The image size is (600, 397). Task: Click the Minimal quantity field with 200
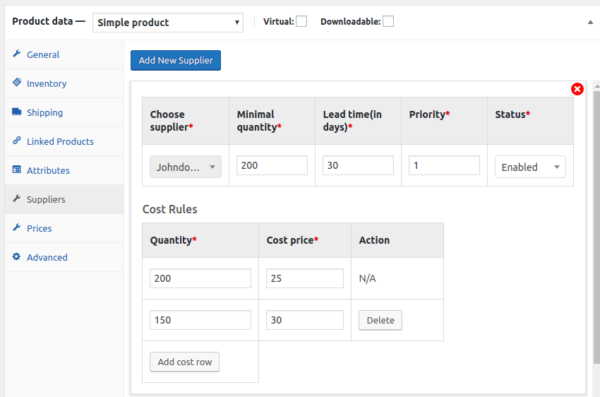(272, 165)
